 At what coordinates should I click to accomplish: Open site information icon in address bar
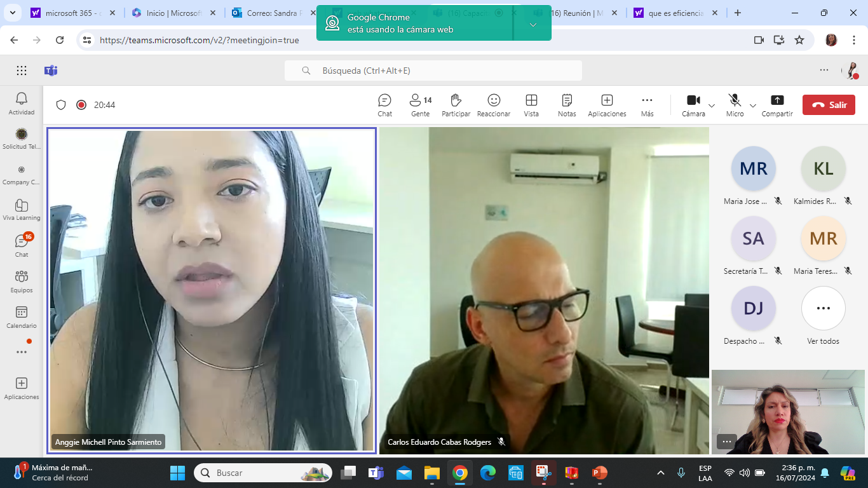pos(87,40)
